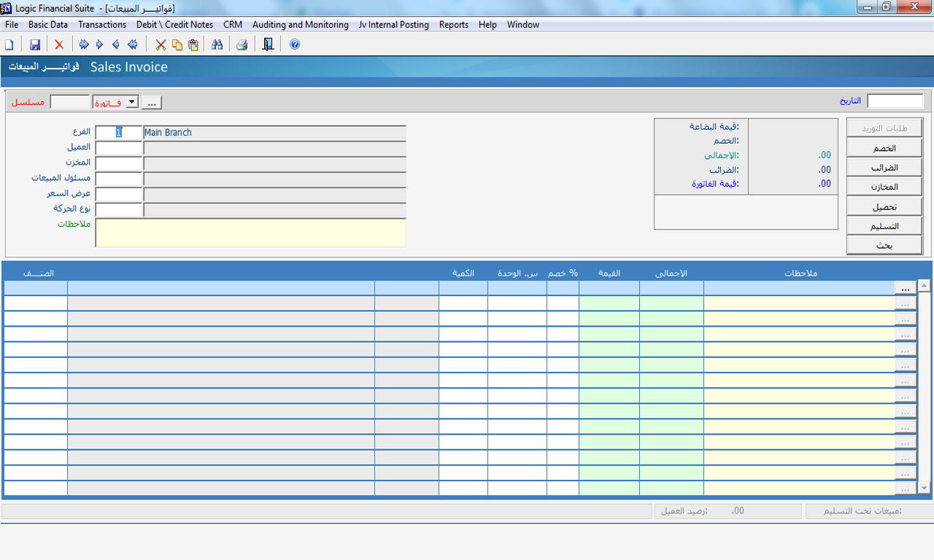
Task: Jump using the leftmost double-arrow navigation icon
Action: pyautogui.click(x=84, y=45)
